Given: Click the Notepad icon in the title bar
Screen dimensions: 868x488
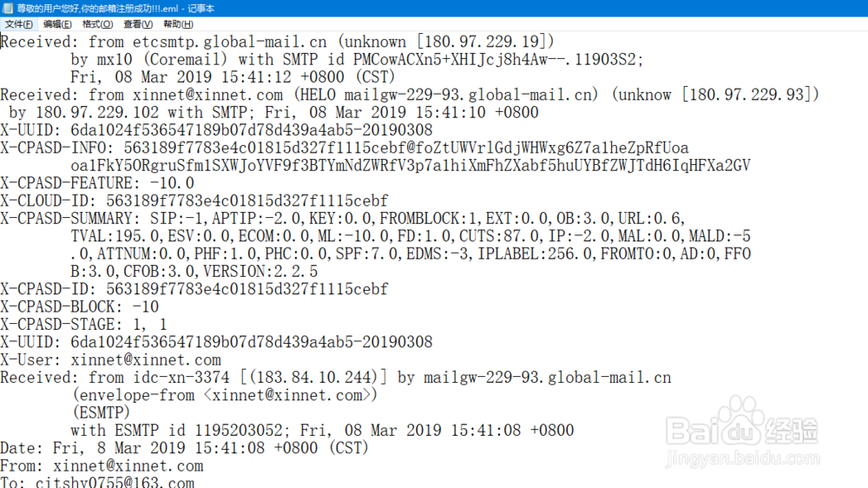Looking at the screenshot, I should click(x=8, y=9).
